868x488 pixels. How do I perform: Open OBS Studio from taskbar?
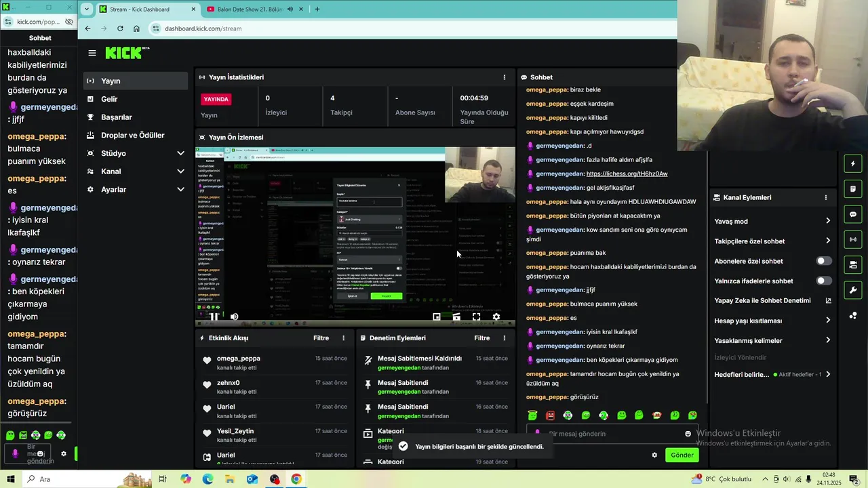coord(275,479)
